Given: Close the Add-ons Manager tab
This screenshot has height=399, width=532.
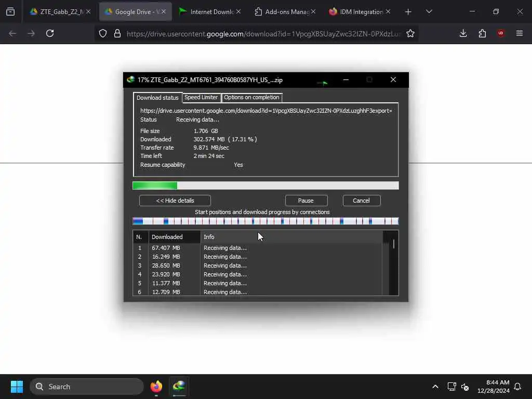Looking at the screenshot, I should [x=313, y=12].
